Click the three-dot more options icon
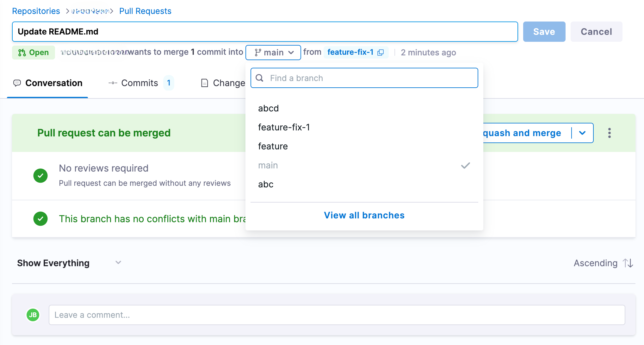644x345 pixels. [609, 133]
